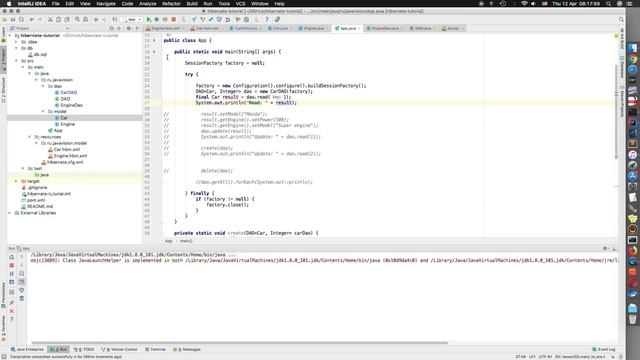Image resolution: width=640 pixels, height=360 pixels.
Task: Collapse the src folder
Action: tap(16, 61)
